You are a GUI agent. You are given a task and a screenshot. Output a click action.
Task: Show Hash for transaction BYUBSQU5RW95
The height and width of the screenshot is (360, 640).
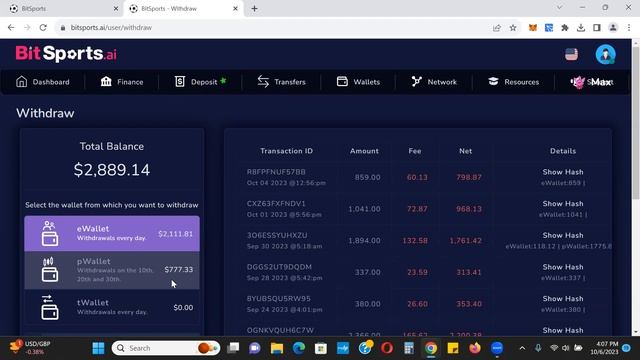point(562,299)
